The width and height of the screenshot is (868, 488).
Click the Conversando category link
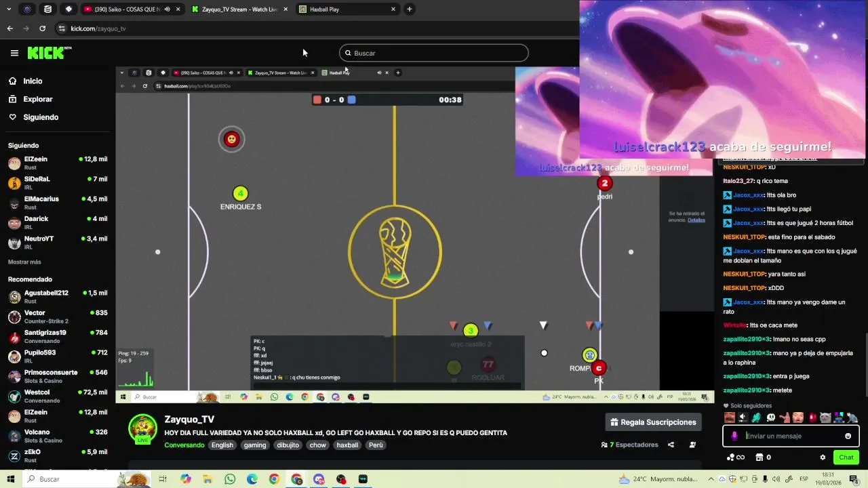(184, 445)
